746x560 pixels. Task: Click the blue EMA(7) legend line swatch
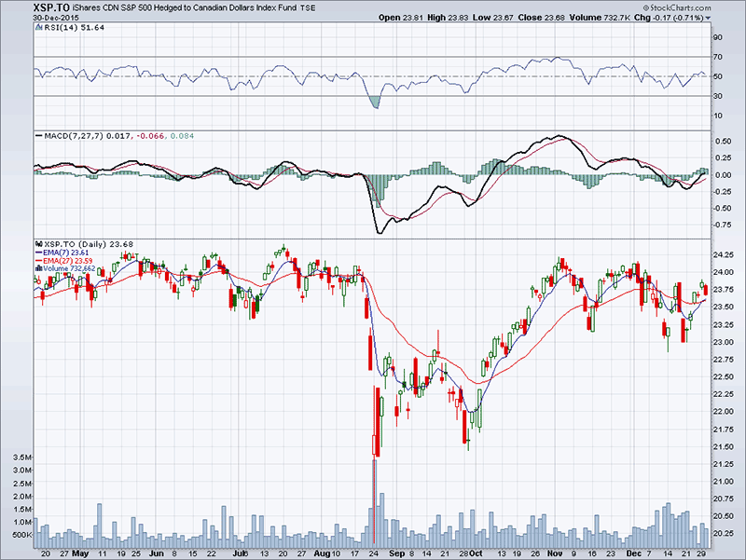click(x=37, y=253)
